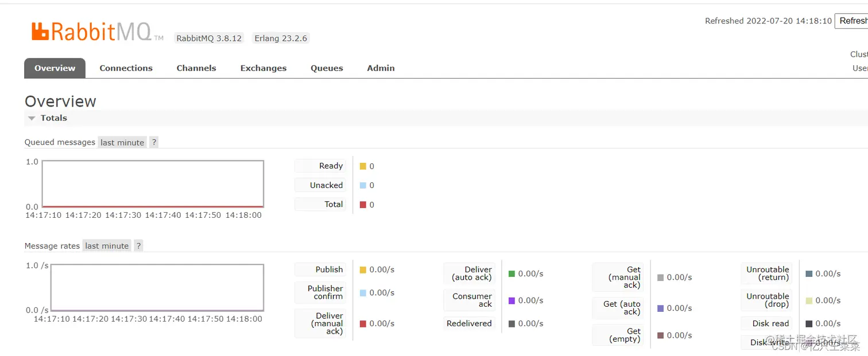Click the Publisher confirm blue swatch
The image size is (868, 356).
pos(363,292)
